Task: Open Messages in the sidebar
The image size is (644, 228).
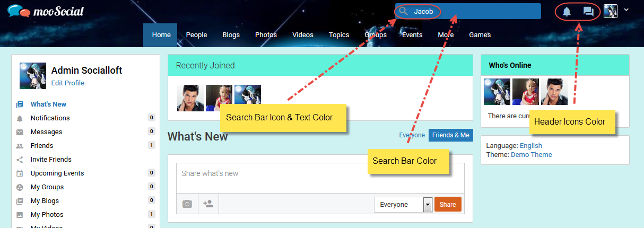Action: (47, 132)
